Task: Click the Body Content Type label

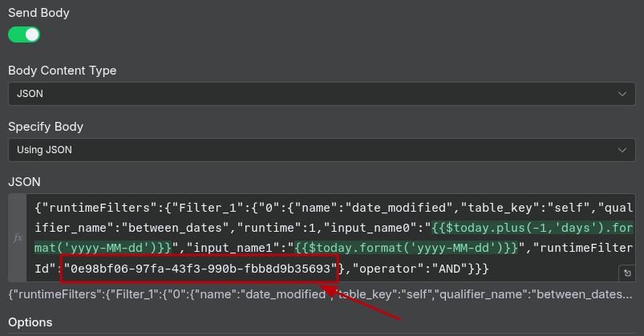Action: click(x=62, y=71)
